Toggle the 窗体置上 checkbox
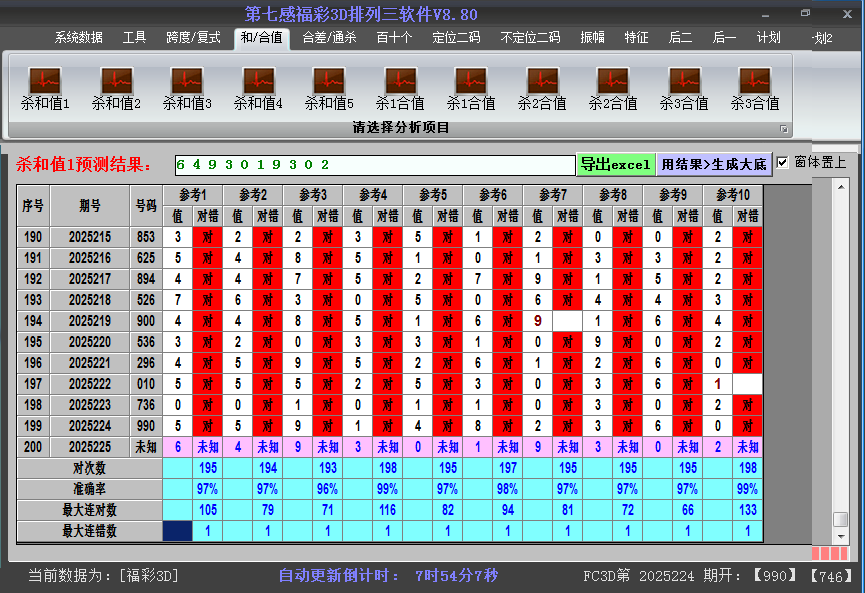Image resolution: width=865 pixels, height=593 pixels. click(783, 162)
